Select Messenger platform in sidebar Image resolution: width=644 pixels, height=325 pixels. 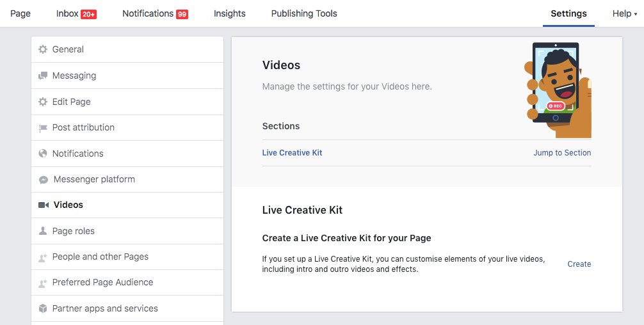[x=127, y=179]
